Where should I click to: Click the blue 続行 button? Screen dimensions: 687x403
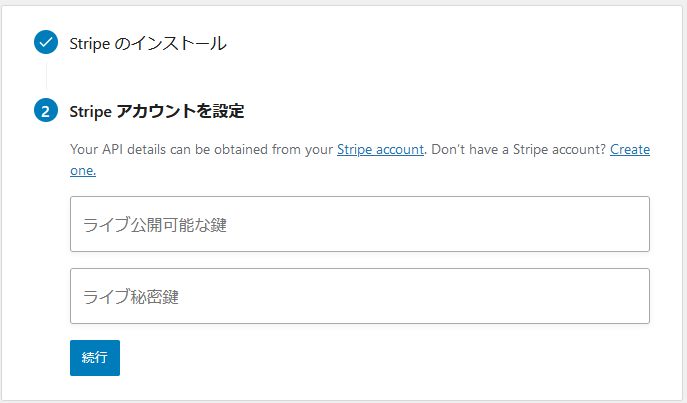click(95, 358)
